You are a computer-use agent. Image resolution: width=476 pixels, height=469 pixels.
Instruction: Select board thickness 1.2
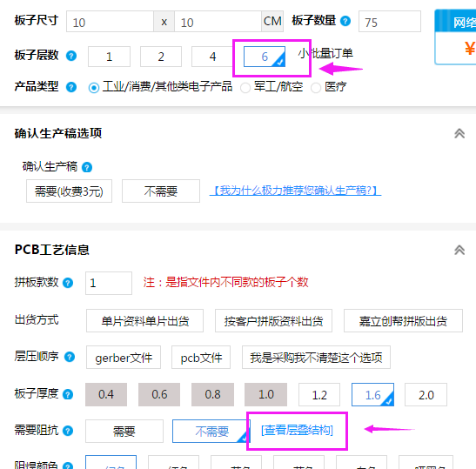coord(319,395)
